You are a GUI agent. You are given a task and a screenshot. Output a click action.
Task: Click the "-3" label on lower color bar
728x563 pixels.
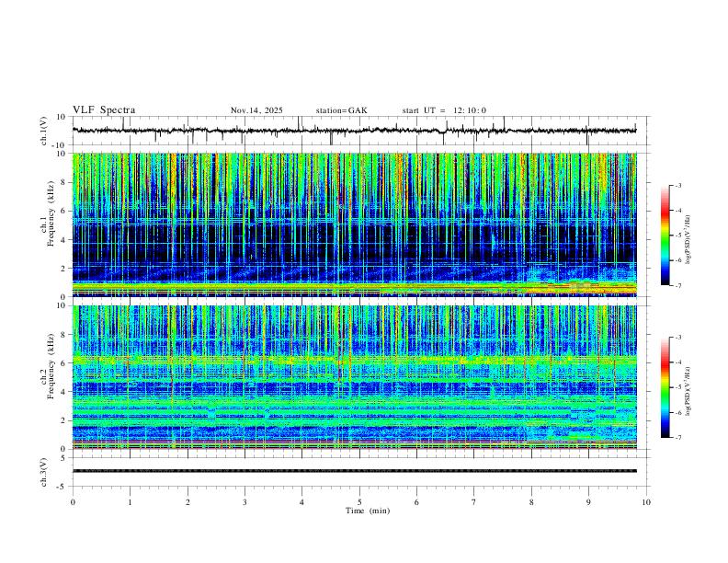tap(678, 338)
